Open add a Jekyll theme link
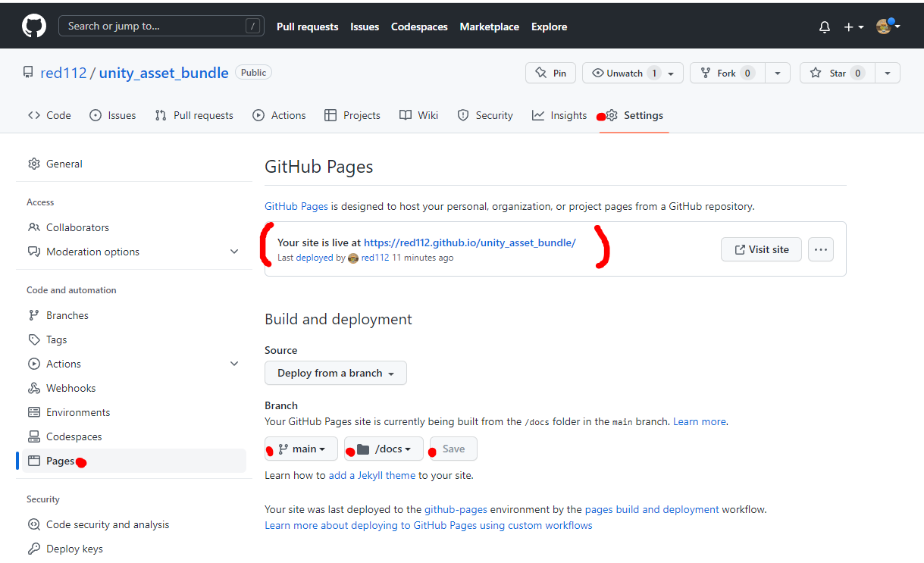 click(372, 476)
